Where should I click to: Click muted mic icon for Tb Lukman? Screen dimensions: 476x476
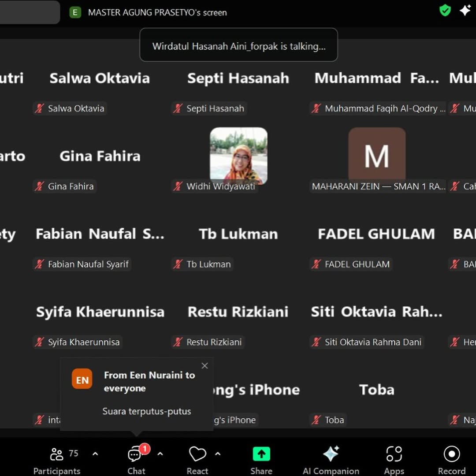[x=178, y=264]
